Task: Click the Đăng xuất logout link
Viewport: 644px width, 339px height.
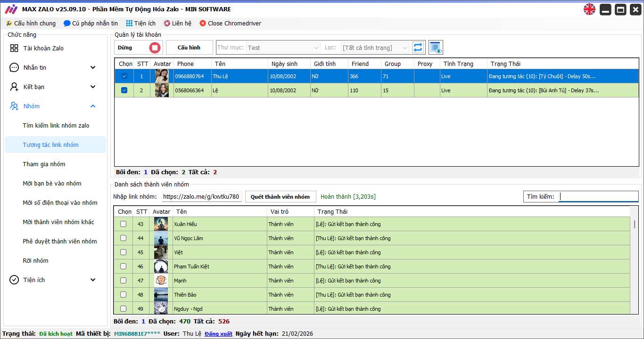Action: tap(218, 334)
